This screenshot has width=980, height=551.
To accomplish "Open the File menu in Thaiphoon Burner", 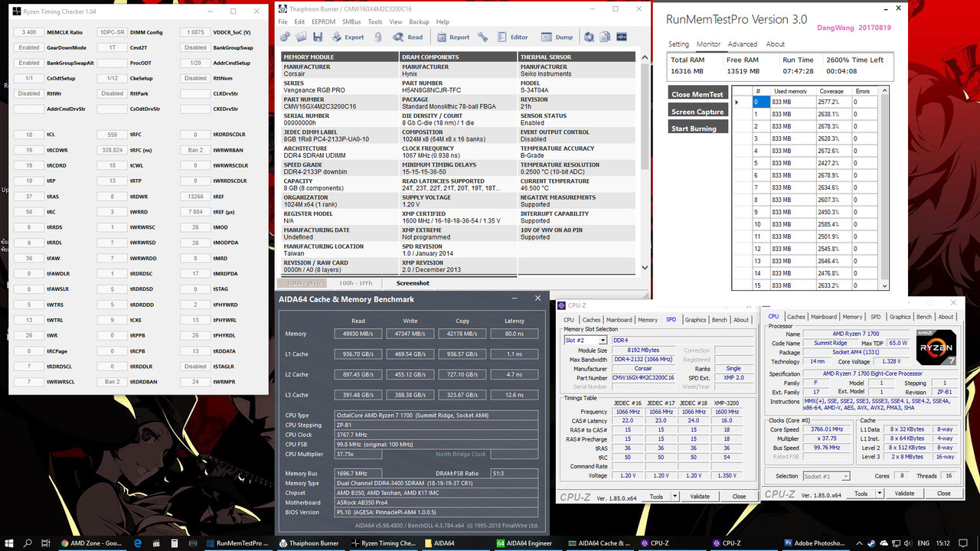I will [283, 21].
